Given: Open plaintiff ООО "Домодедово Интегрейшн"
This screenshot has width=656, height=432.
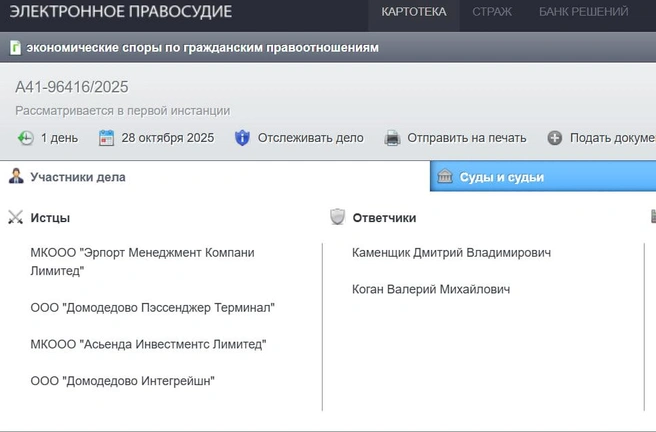Looking at the screenshot, I should [x=123, y=381].
